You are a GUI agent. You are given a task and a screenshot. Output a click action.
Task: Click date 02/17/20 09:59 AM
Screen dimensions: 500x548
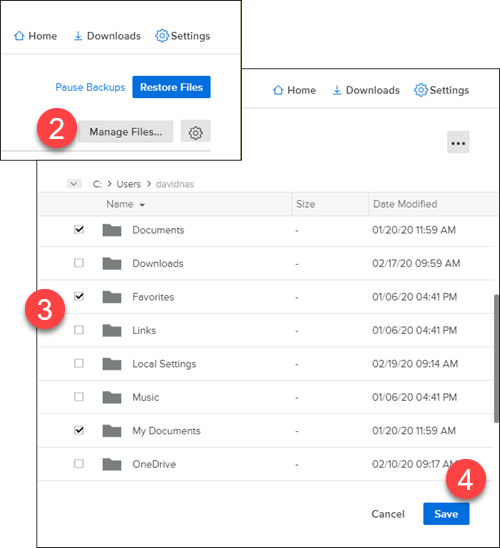(416, 263)
